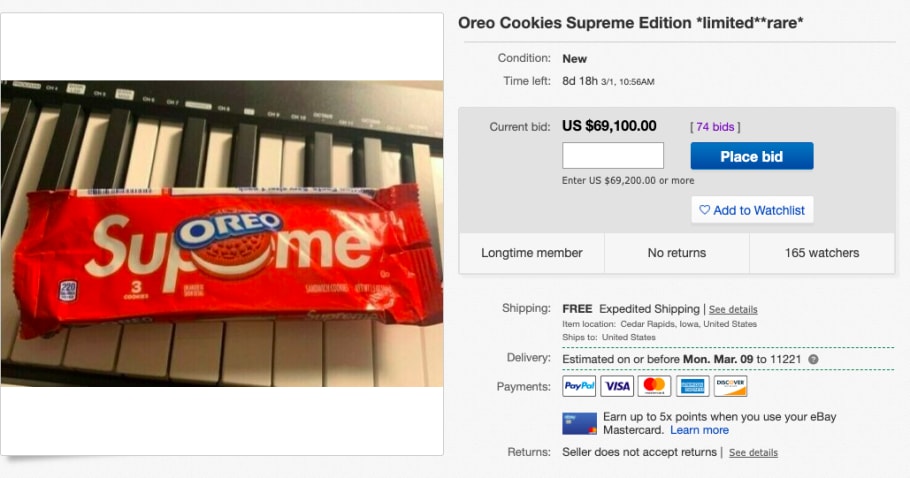Click the Oreo Cookies Supreme Edition title
This screenshot has width=910, height=478.
coord(630,23)
